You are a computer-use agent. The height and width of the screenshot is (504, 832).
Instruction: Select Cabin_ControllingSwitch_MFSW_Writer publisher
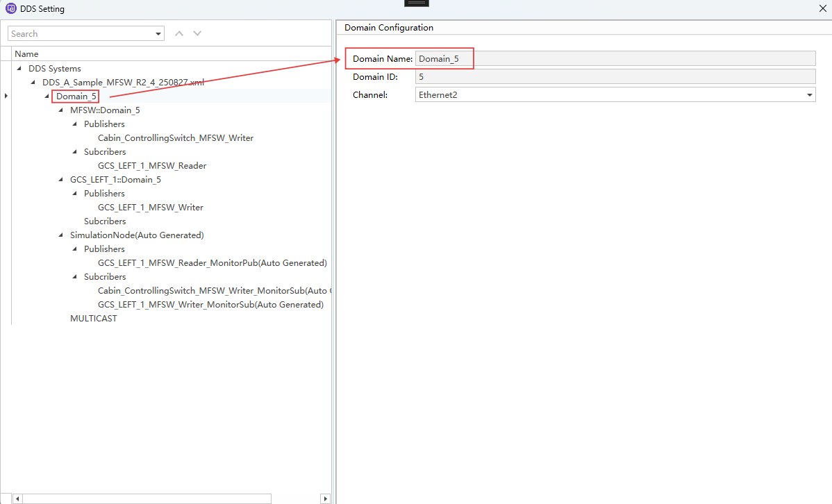(x=175, y=138)
